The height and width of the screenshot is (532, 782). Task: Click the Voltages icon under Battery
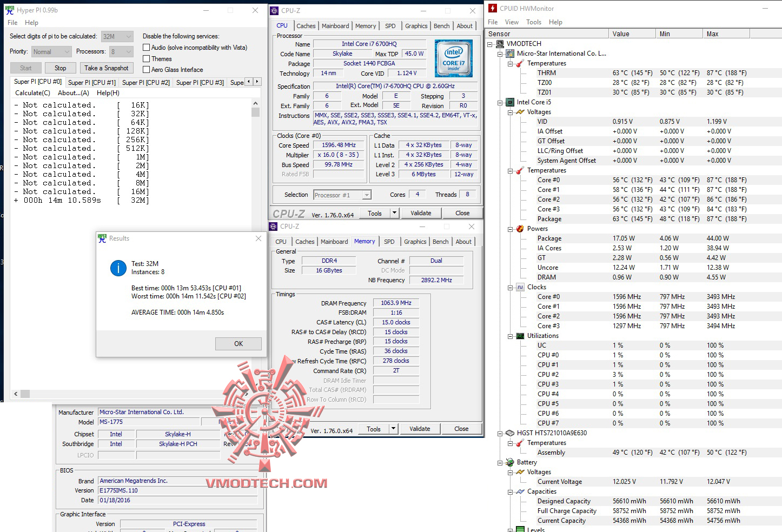point(520,472)
